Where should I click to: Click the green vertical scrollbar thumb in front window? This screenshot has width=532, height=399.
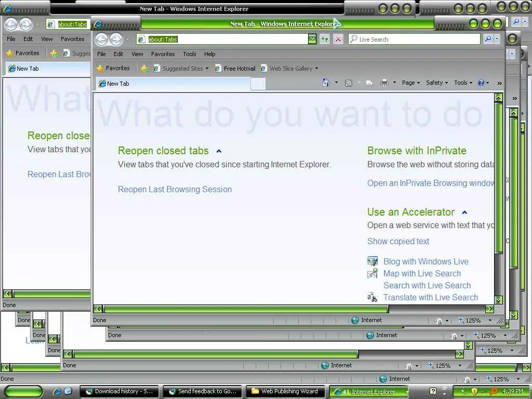point(498,178)
